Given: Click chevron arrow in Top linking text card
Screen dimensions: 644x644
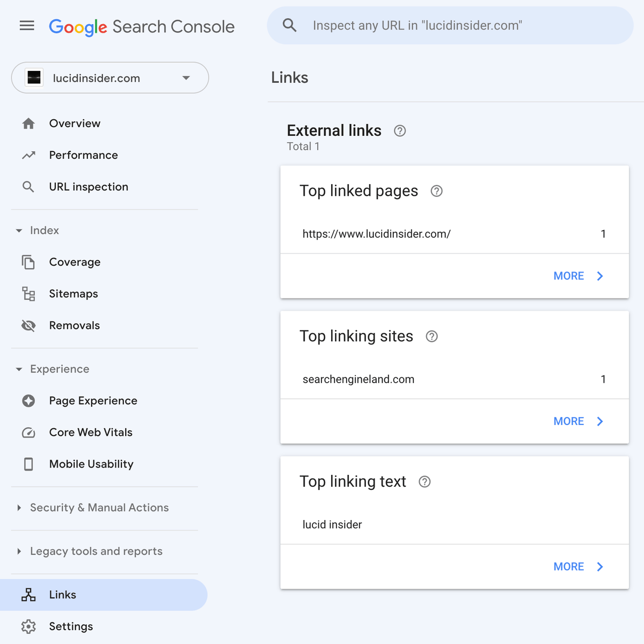Looking at the screenshot, I should point(600,567).
